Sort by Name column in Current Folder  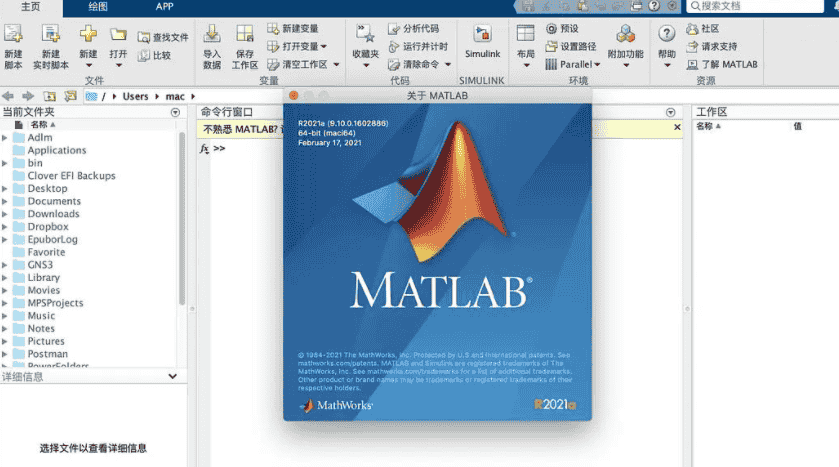pyautogui.click(x=43, y=125)
